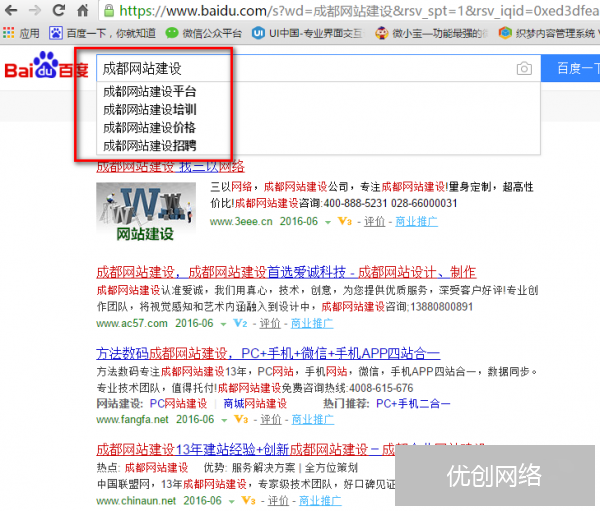Click the 网站建设 result thumbnail image
600x511 pixels.
(146, 212)
